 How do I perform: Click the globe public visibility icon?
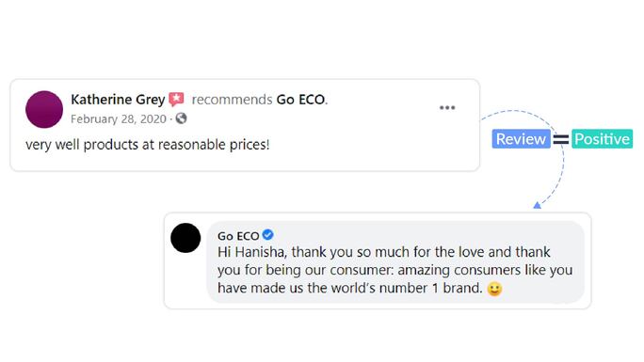pos(181,118)
